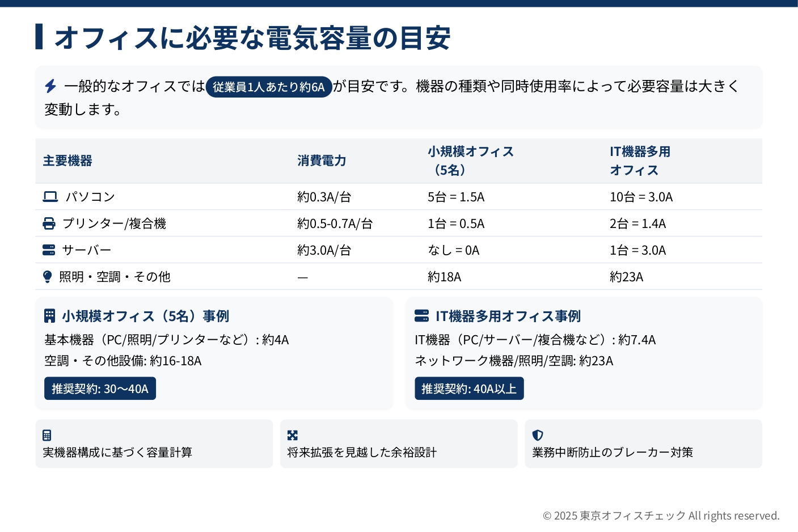The width and height of the screenshot is (798, 532).
Task: Click the 将来拡張を見越した余裕設計 card text
Action: (x=362, y=453)
